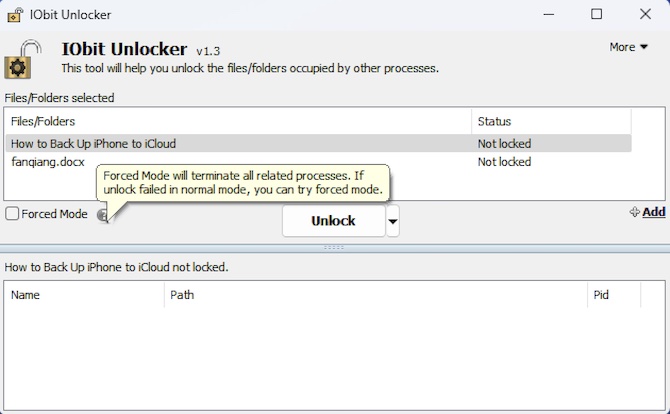Click the plus icon beside Add

pos(635,212)
